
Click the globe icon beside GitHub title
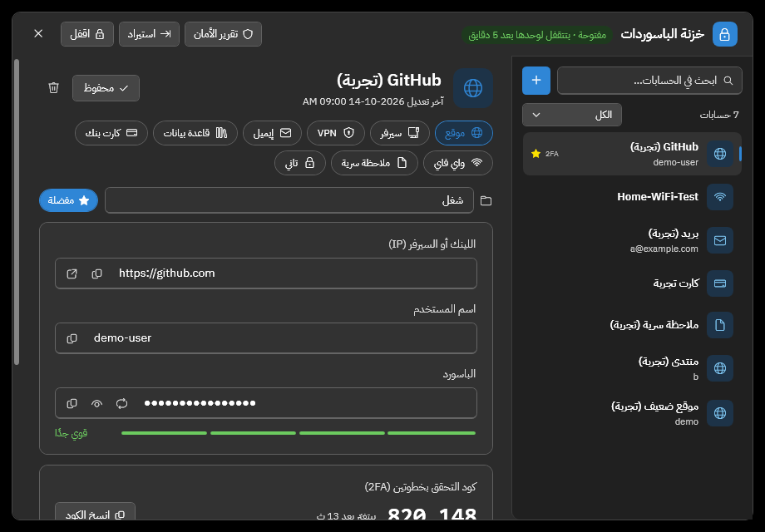pos(473,88)
